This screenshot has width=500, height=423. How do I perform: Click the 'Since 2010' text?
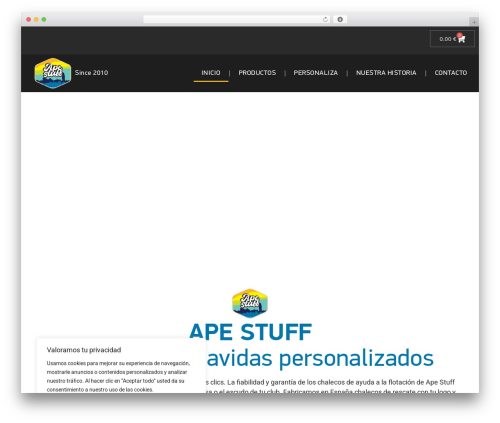tap(91, 73)
